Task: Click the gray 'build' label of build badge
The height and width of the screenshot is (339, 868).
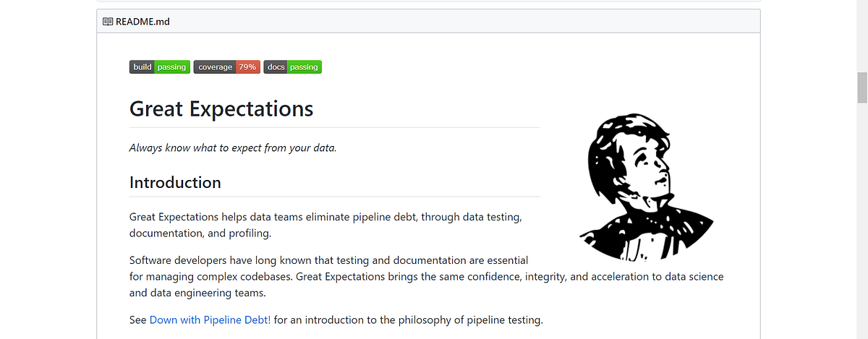Action: point(142,67)
